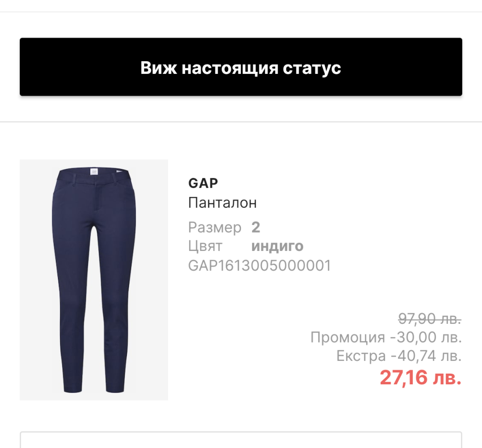Click the Екстра -40,74 лв. discount line

coord(399,356)
